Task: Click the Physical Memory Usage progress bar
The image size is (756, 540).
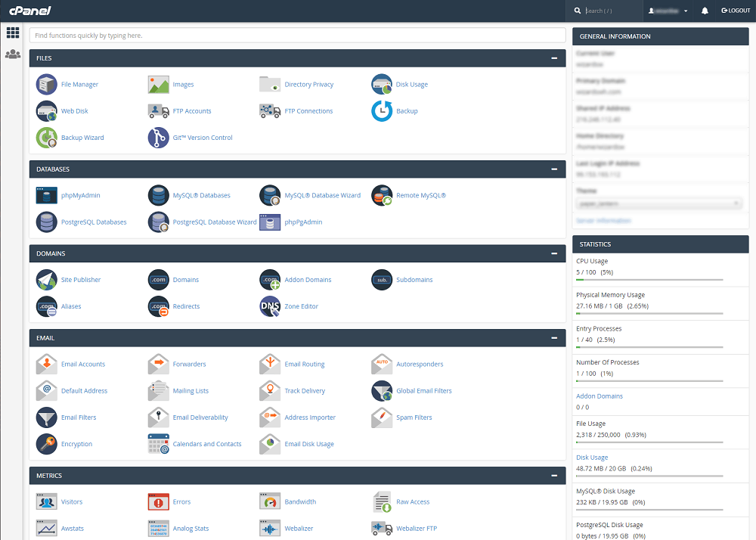Action: (649, 313)
